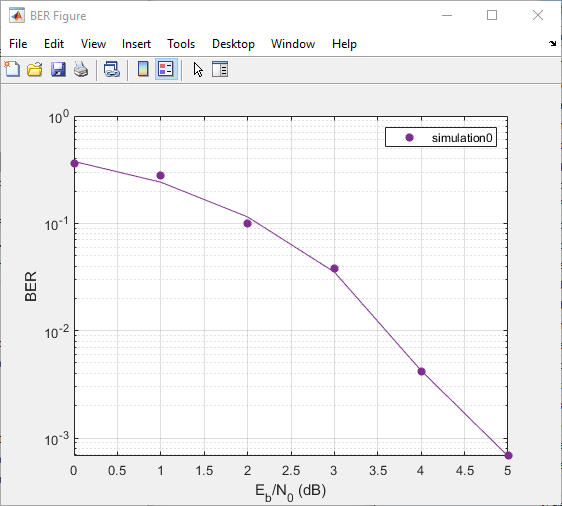Click the 10^-3 y-axis tick label
The width and height of the screenshot is (562, 506).
click(56, 439)
